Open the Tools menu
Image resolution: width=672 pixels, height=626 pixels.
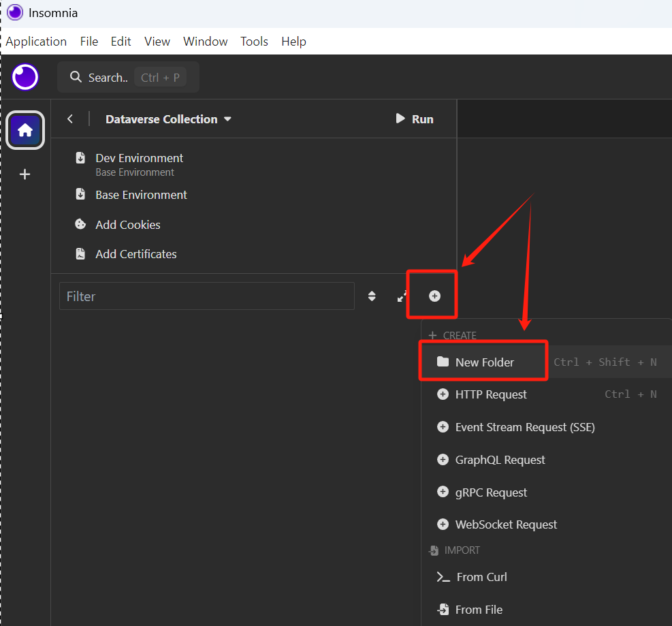pos(254,42)
